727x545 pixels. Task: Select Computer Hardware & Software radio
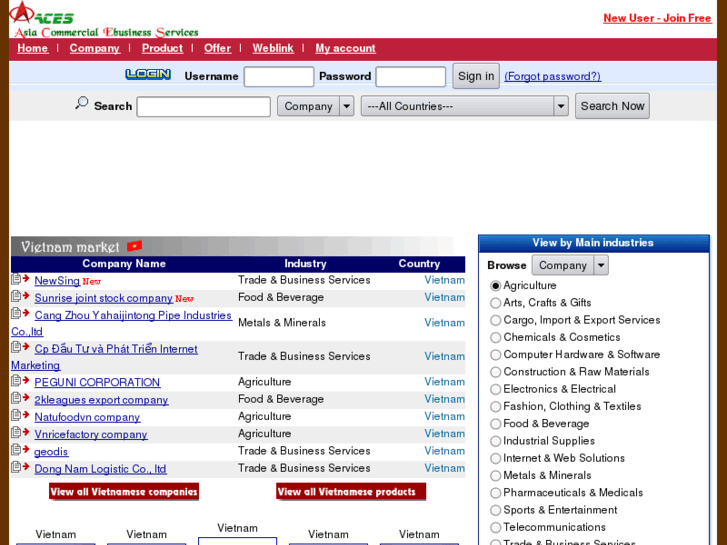pos(496,355)
